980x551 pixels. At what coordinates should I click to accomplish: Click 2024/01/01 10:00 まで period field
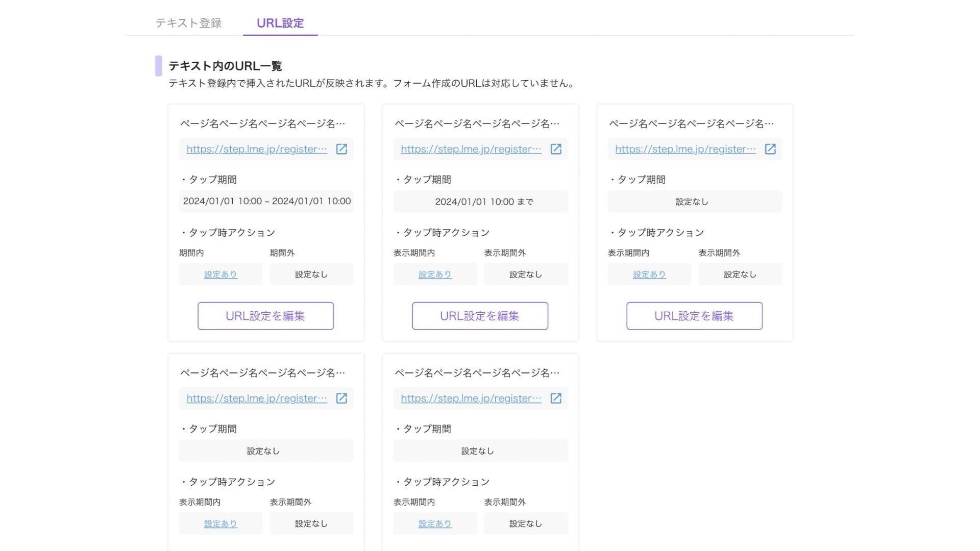click(480, 202)
